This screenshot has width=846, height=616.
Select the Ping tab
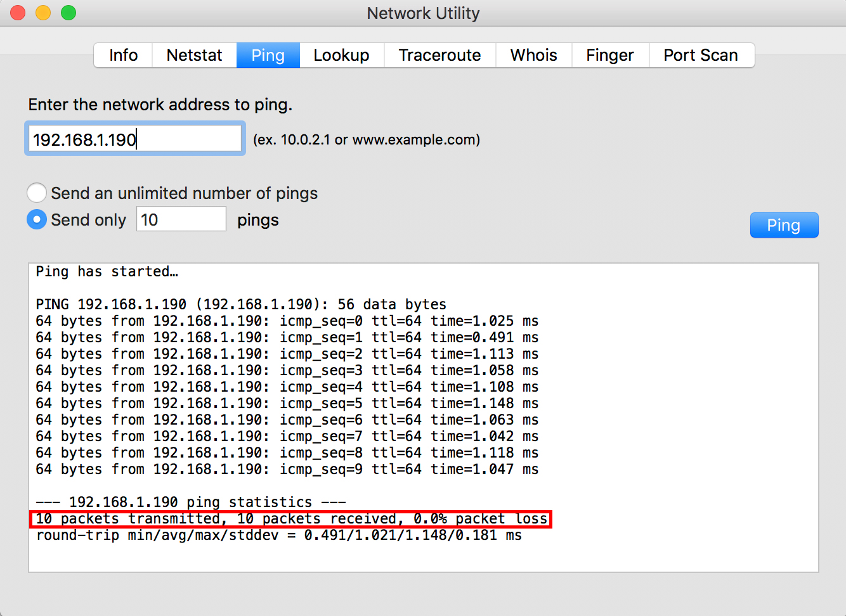[268, 55]
